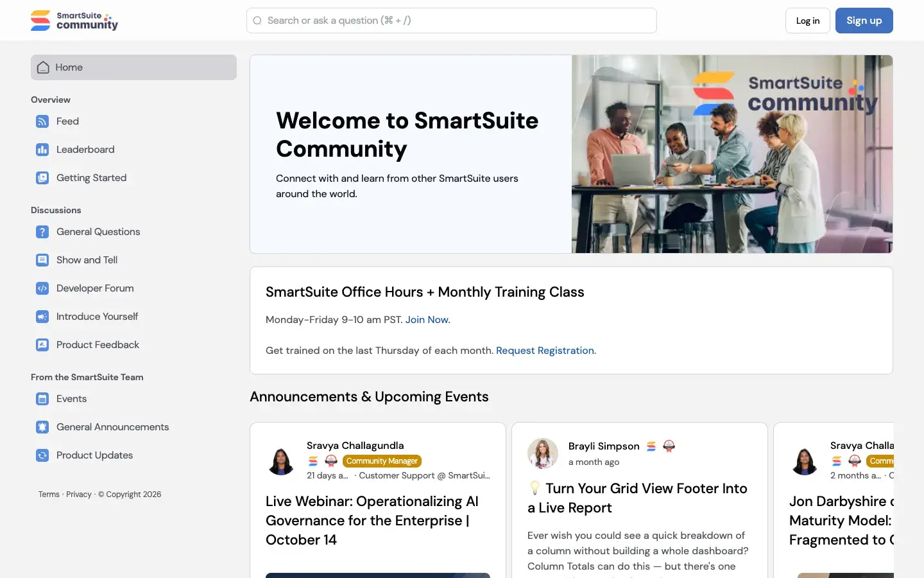Click the General Announcements bell icon
The width and height of the screenshot is (924, 578).
(x=42, y=427)
